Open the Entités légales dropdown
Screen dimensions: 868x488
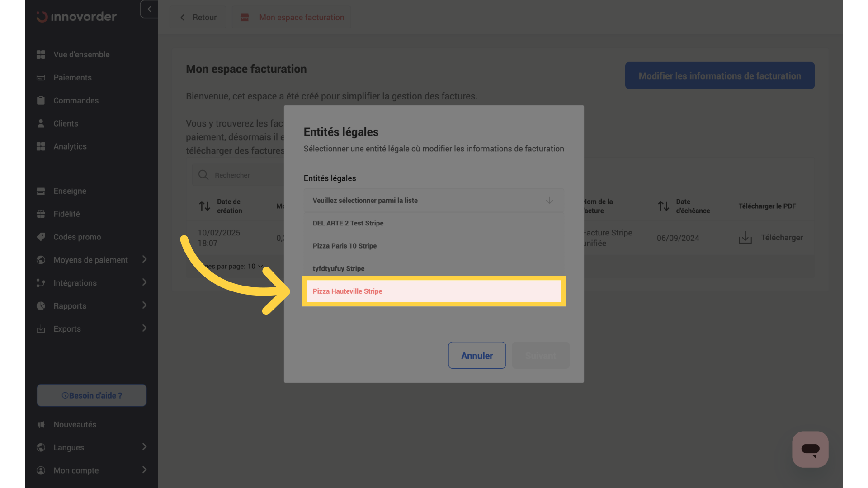(x=433, y=200)
